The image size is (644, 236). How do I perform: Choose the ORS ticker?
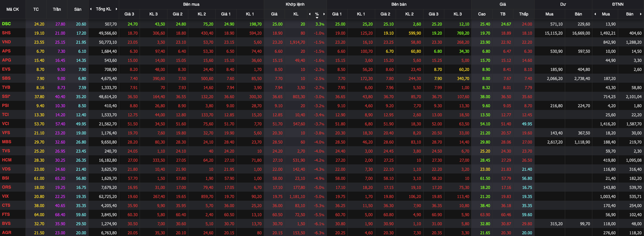pos(6,187)
